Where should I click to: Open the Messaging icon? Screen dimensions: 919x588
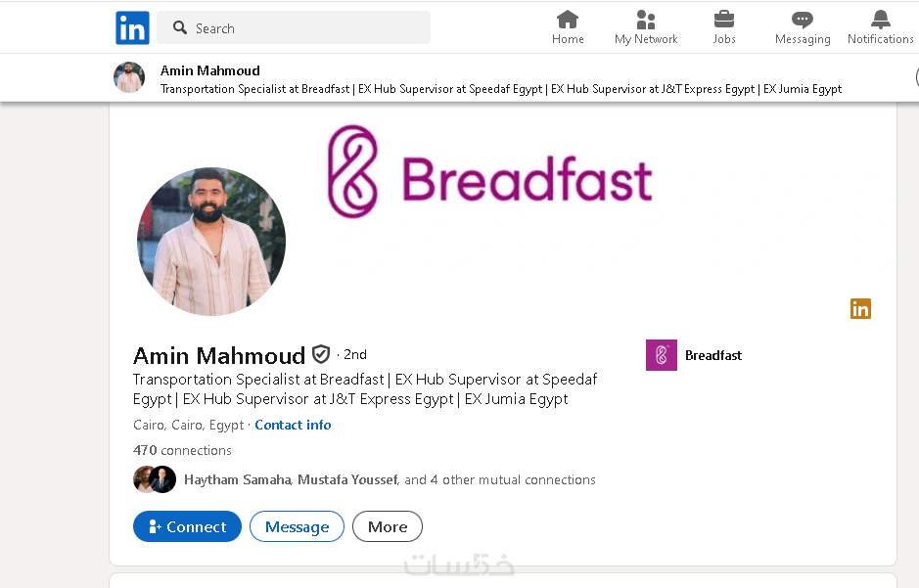click(x=803, y=20)
